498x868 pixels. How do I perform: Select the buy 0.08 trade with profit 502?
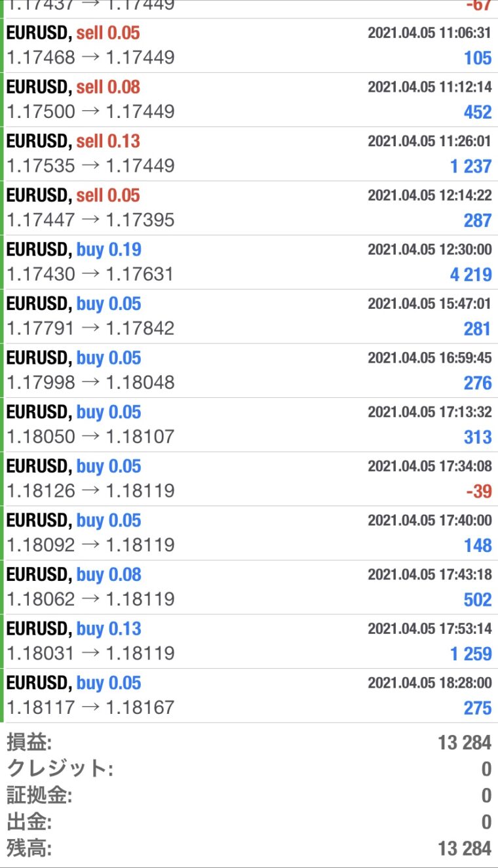pyautogui.click(x=249, y=587)
